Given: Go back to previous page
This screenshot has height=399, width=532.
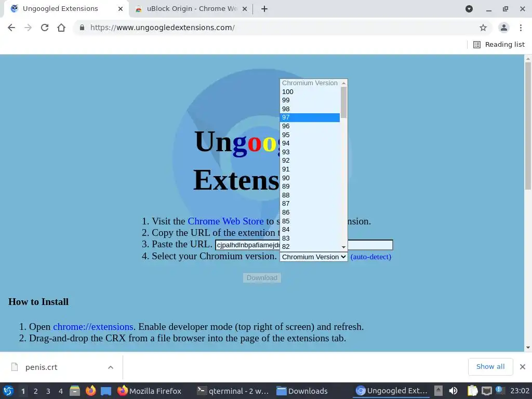Looking at the screenshot, I should 11,28.
